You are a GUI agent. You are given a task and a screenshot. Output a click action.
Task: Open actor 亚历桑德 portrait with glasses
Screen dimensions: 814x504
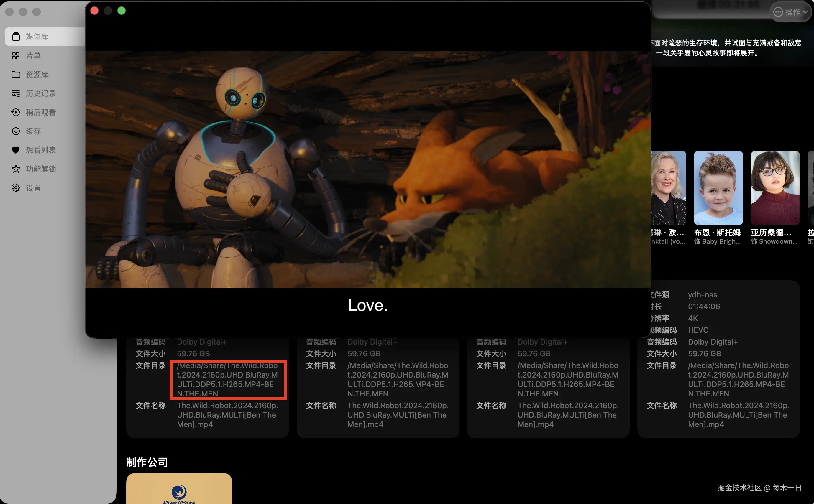click(x=775, y=188)
